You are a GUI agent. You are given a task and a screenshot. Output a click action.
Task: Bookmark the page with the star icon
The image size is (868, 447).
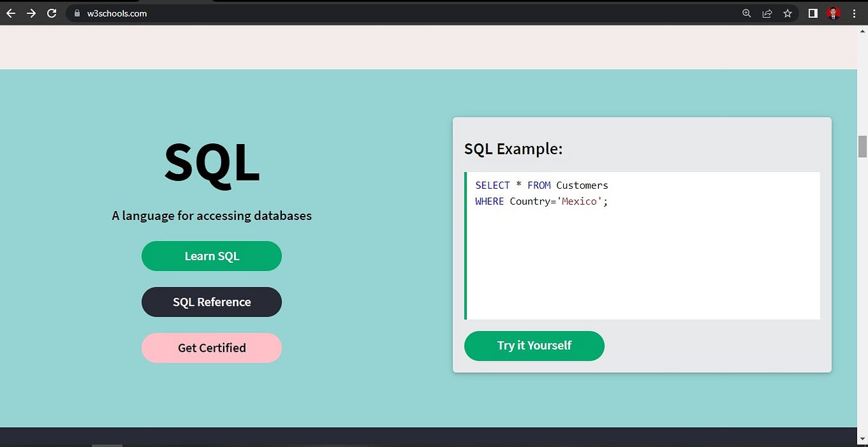point(787,13)
